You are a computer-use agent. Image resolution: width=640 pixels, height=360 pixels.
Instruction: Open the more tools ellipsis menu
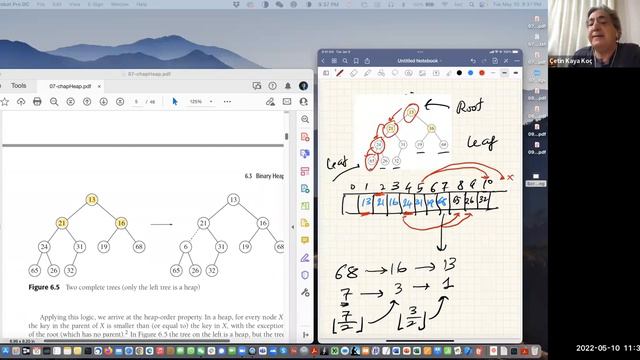(x=227, y=102)
